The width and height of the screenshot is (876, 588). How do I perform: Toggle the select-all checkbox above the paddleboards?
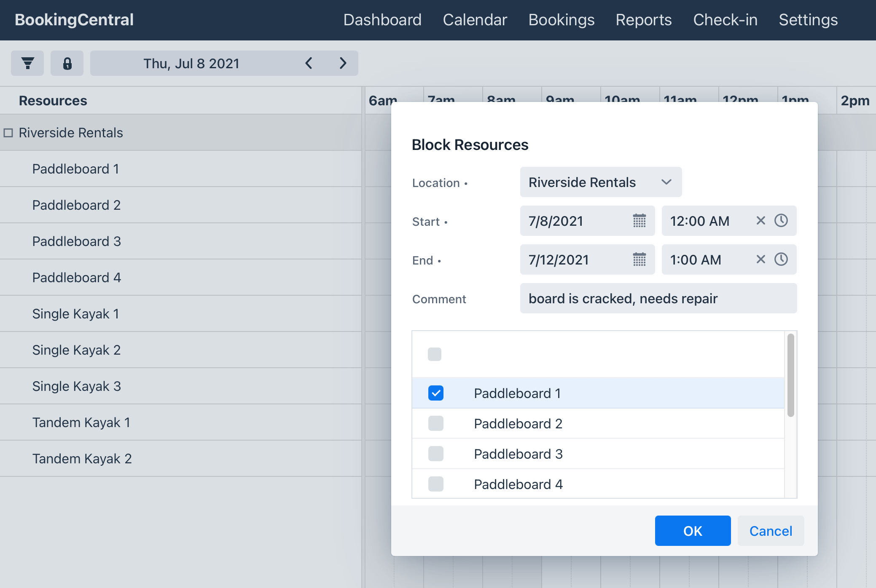435,354
